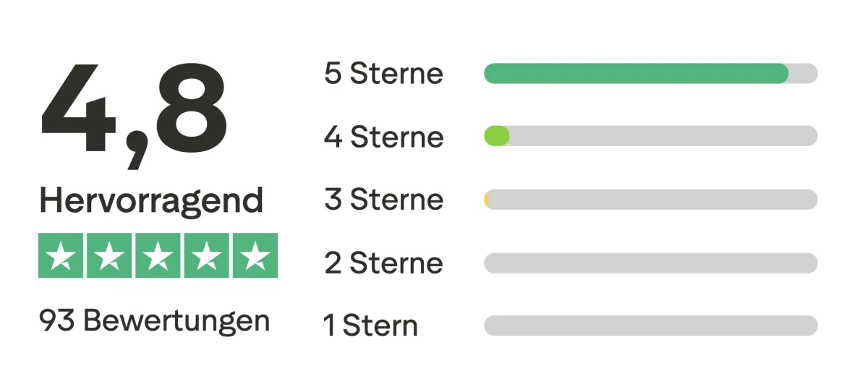Open the 93 Bewertungen reviews link

154,320
